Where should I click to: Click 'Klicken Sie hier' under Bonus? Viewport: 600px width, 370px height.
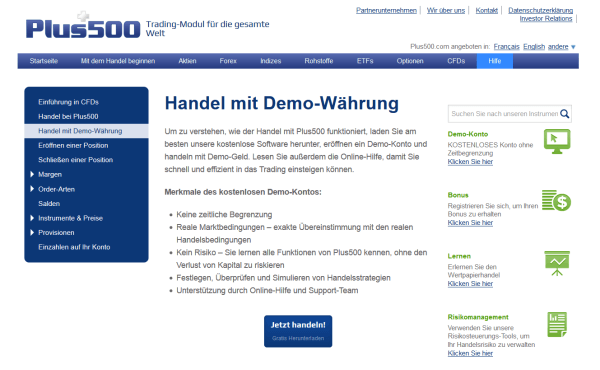click(x=470, y=223)
